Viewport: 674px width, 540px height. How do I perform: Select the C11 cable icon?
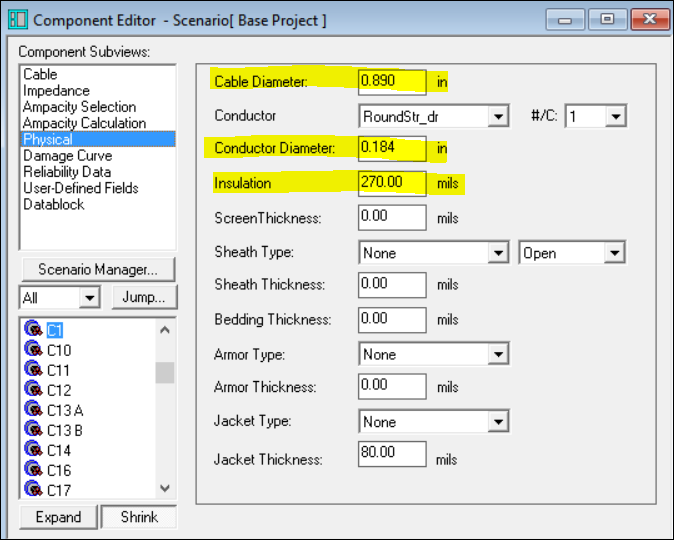tap(32, 370)
